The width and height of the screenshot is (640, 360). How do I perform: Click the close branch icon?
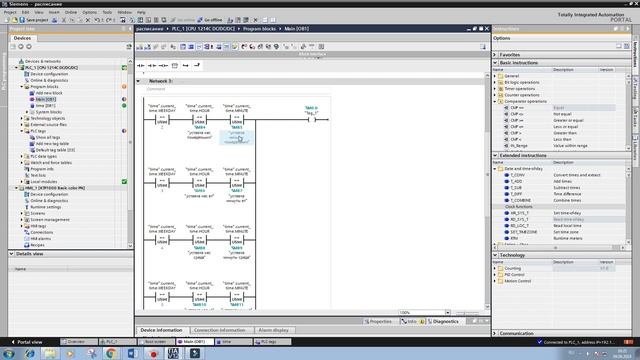click(x=197, y=65)
